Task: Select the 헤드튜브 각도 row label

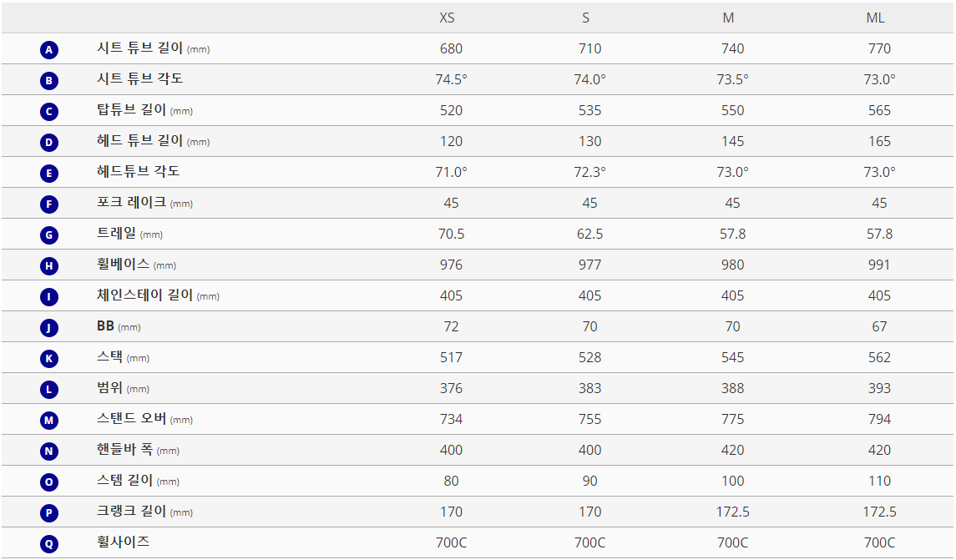Action: pyautogui.click(x=138, y=172)
